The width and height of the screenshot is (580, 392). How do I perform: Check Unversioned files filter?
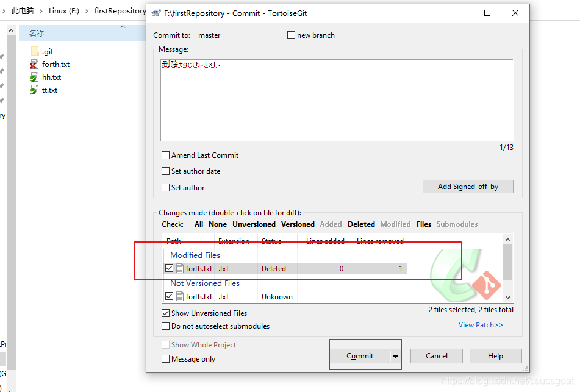pyautogui.click(x=254, y=224)
